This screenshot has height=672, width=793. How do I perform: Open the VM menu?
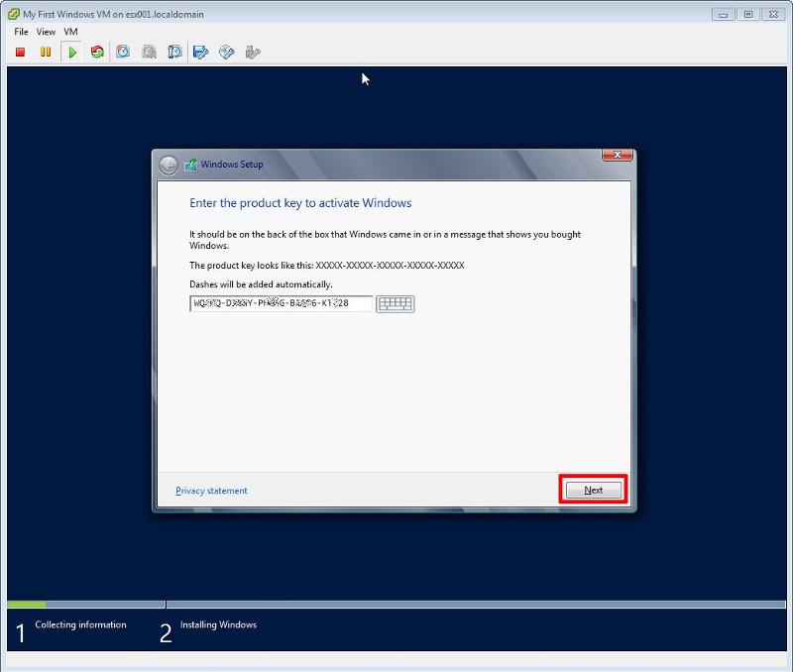pyautogui.click(x=70, y=32)
